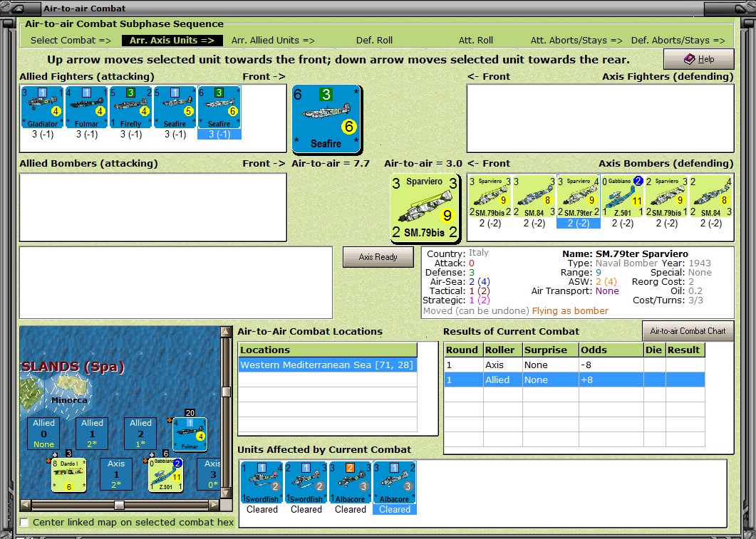Open the Def. Aborts/Stays subphase
This screenshot has width=756, height=539.
coord(678,41)
